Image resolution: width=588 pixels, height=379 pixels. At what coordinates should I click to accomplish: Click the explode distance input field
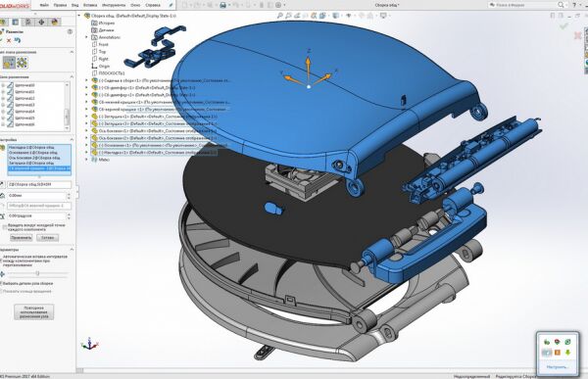[36, 196]
